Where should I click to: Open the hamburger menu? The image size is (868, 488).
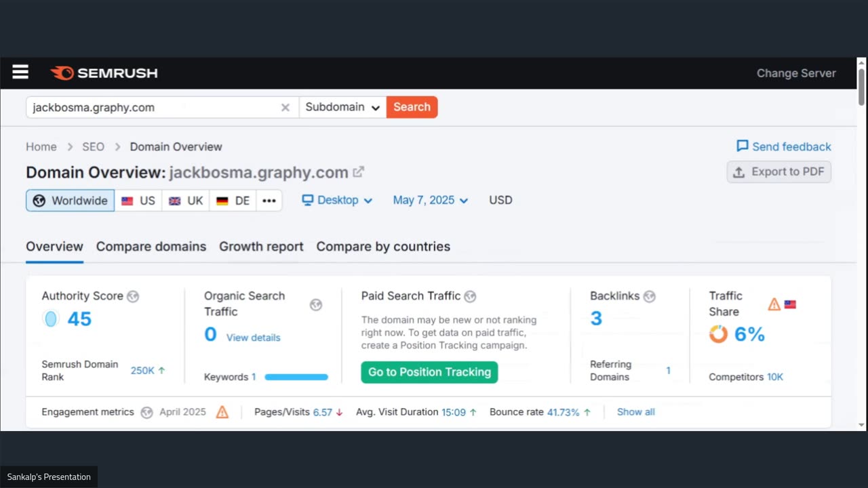pyautogui.click(x=20, y=72)
